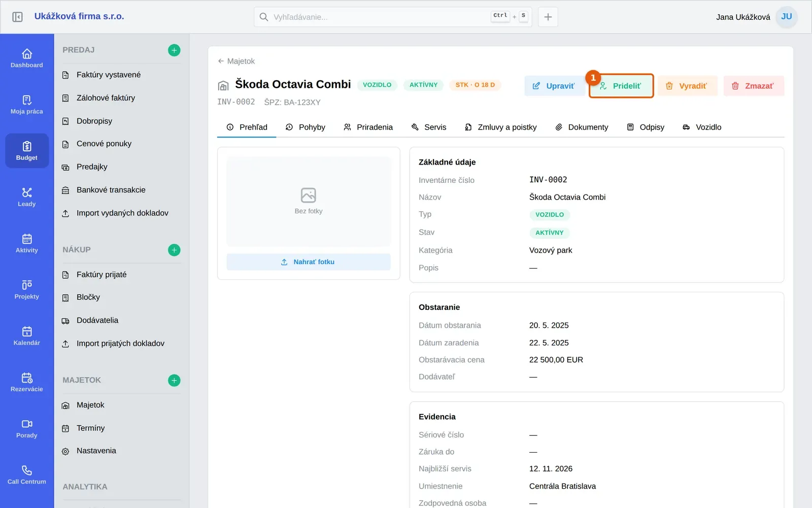This screenshot has width=812, height=508.
Task: Open Rezervácie in the sidebar
Action: (27, 382)
